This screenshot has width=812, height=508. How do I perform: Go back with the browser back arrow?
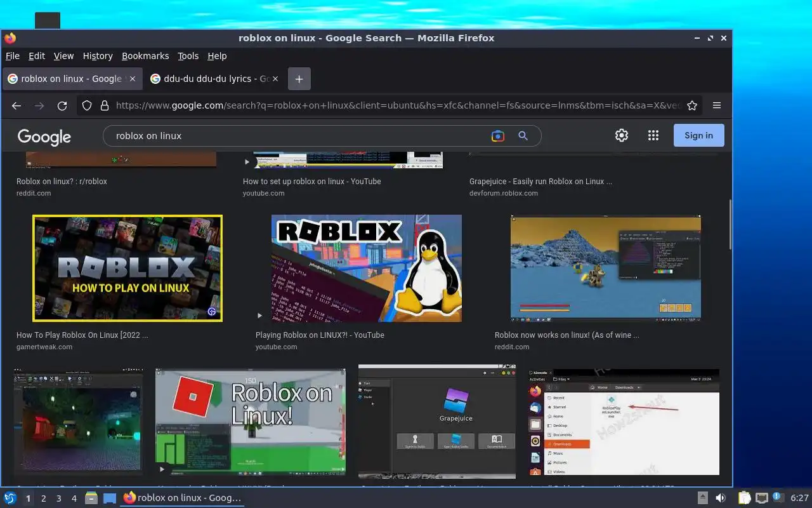(16, 105)
